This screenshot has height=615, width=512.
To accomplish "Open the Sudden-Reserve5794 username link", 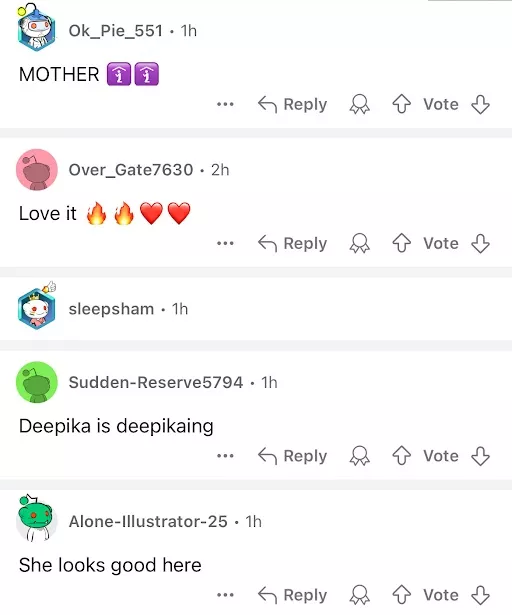I will (x=156, y=382).
